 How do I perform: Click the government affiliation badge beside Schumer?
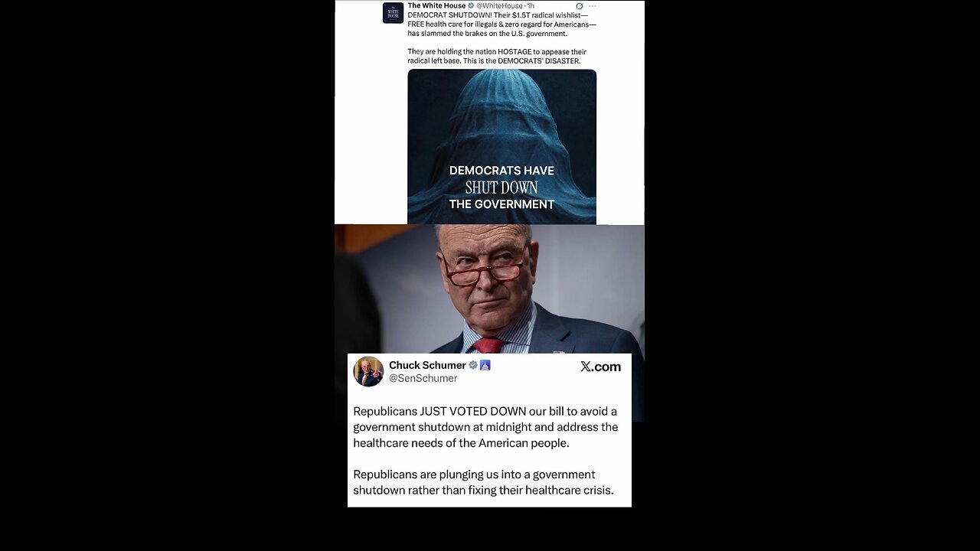pyautogui.click(x=485, y=365)
